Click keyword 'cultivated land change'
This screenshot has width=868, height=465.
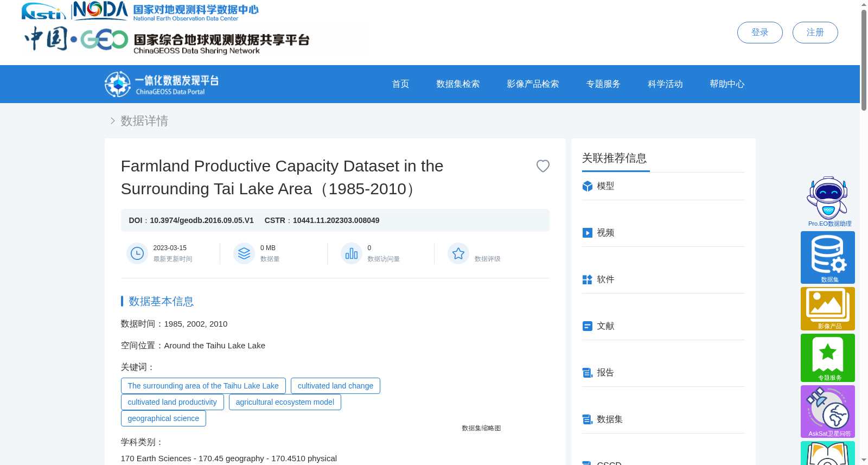[x=335, y=386]
